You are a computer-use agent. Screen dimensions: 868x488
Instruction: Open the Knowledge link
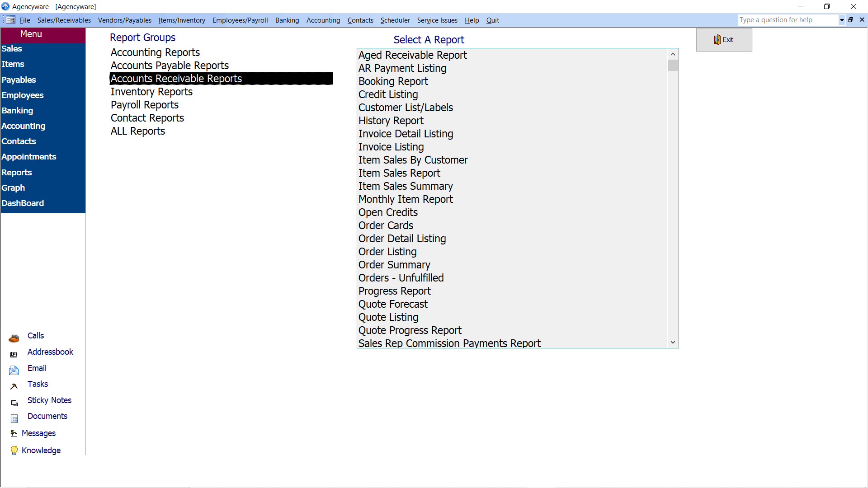point(41,450)
